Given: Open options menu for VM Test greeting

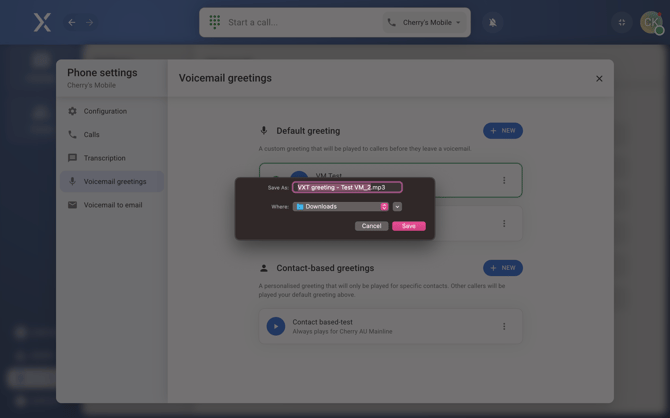Looking at the screenshot, I should point(504,181).
